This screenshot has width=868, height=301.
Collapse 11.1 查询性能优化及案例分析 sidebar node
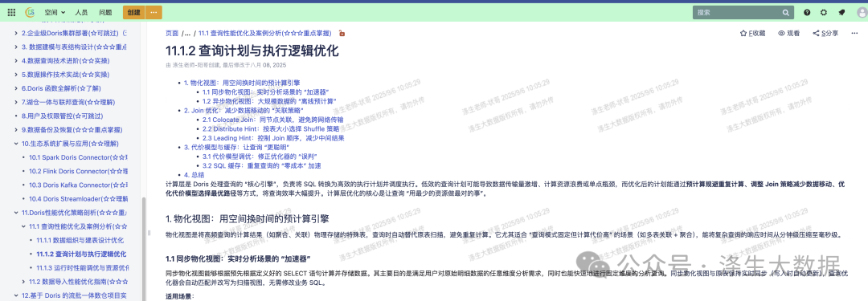(x=23, y=226)
